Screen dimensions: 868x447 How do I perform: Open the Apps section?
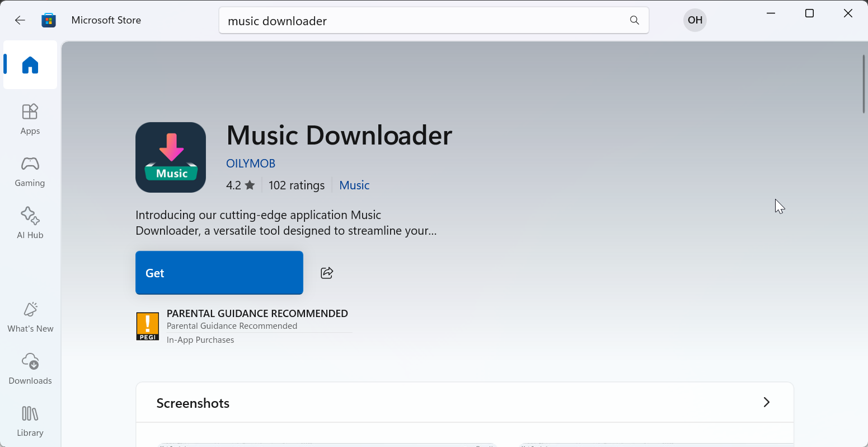[x=30, y=119]
